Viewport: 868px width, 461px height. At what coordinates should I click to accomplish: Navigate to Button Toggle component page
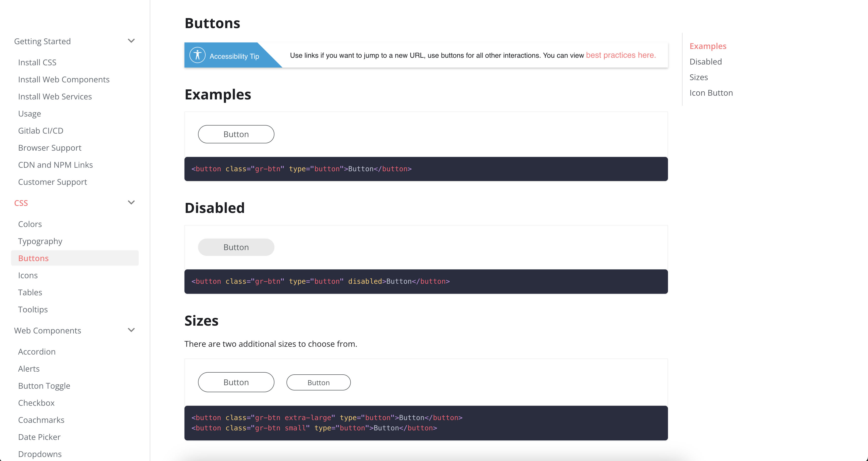(x=44, y=386)
